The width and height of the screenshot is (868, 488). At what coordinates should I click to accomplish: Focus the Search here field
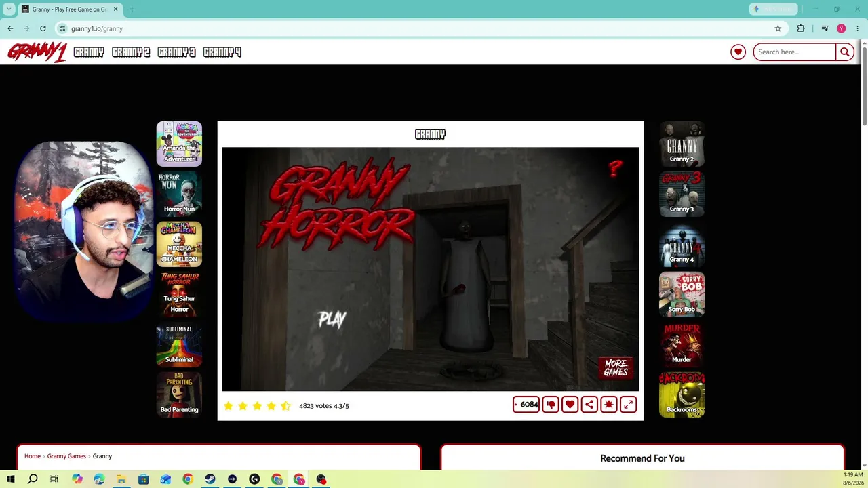pyautogui.click(x=795, y=52)
